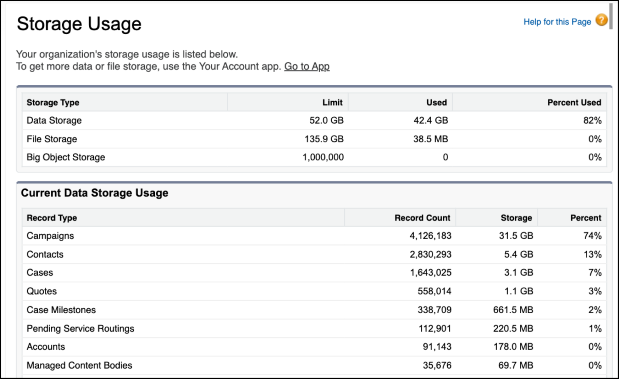Click the Storage Usage page title

click(x=79, y=24)
